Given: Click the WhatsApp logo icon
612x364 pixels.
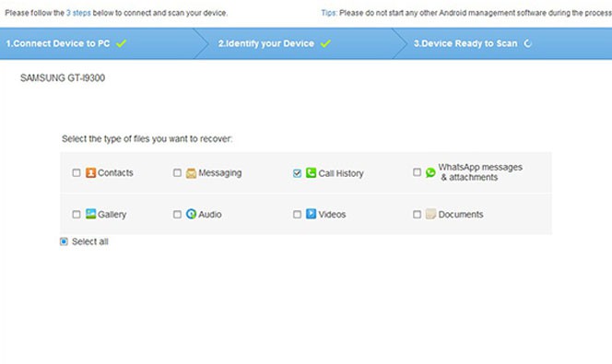Looking at the screenshot, I should coord(430,172).
